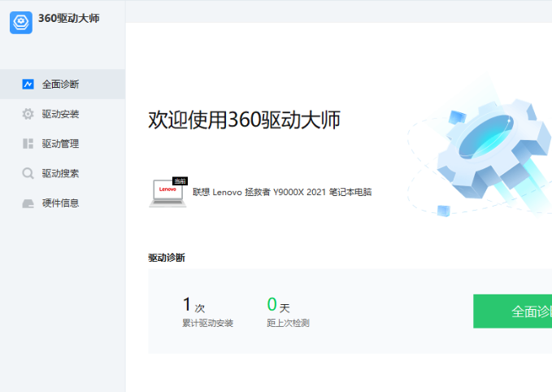Switch to 驱动安装 section
This screenshot has width=552, height=392.
coord(63,114)
